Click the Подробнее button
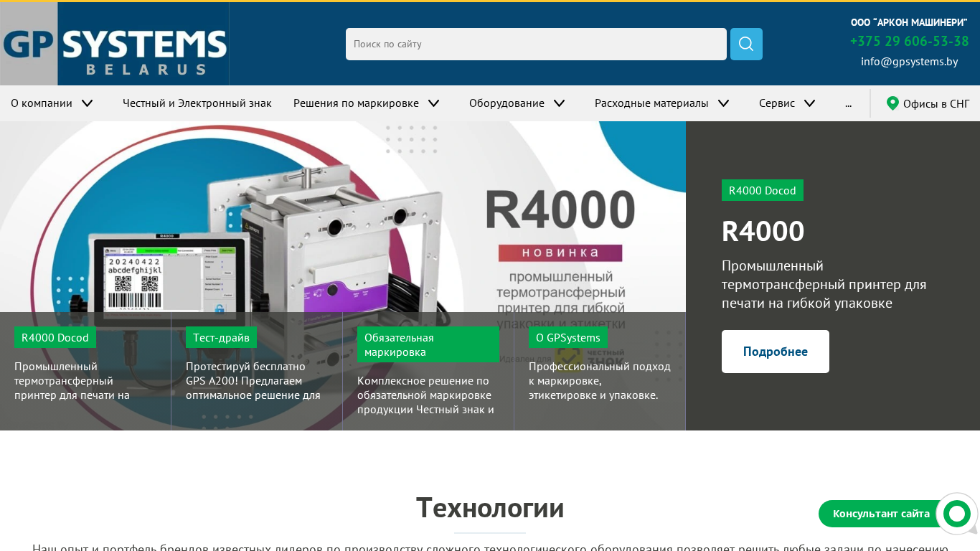The width and height of the screenshot is (980, 551). [776, 352]
